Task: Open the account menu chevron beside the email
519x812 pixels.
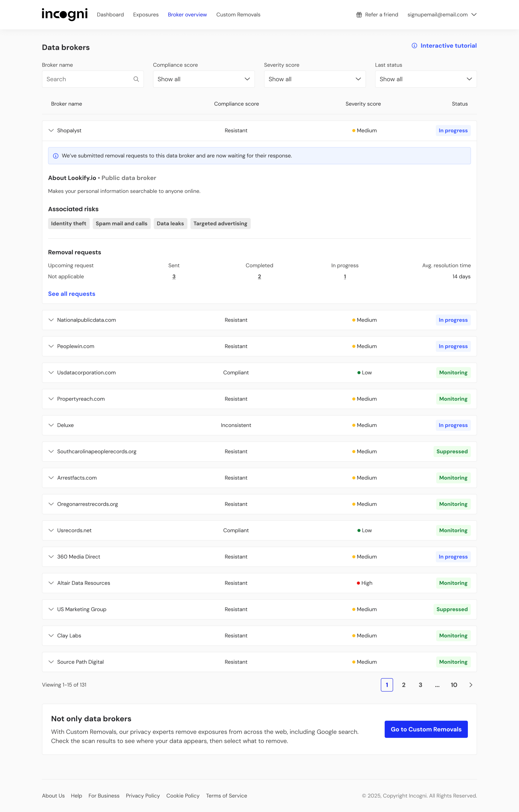Action: 474,15
